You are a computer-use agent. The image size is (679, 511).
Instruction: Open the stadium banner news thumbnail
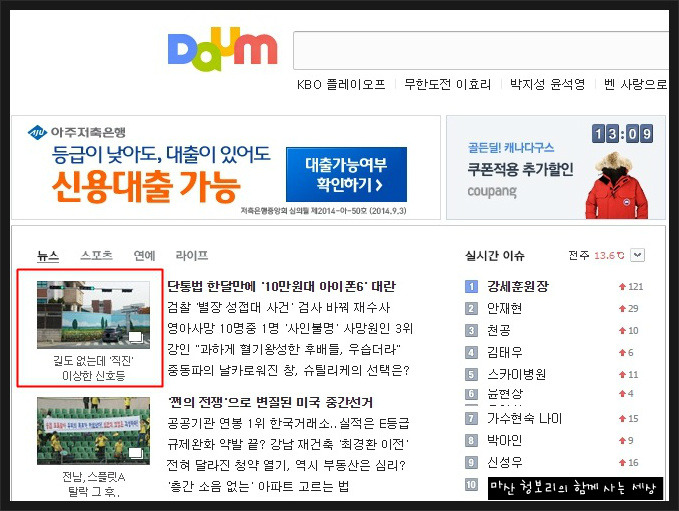[94, 431]
